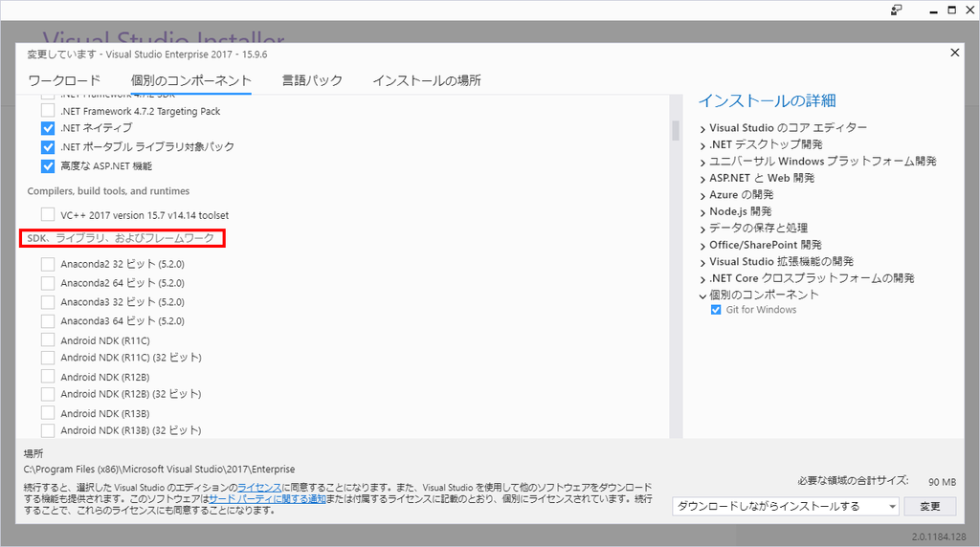Enable Android NDK (R11C) checkbox
The height and width of the screenshot is (547, 980).
(48, 339)
